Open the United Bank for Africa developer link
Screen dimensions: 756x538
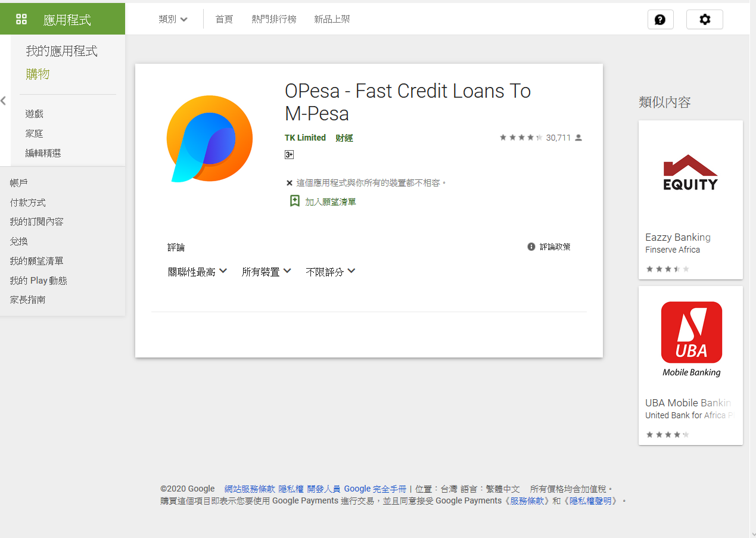click(x=690, y=415)
